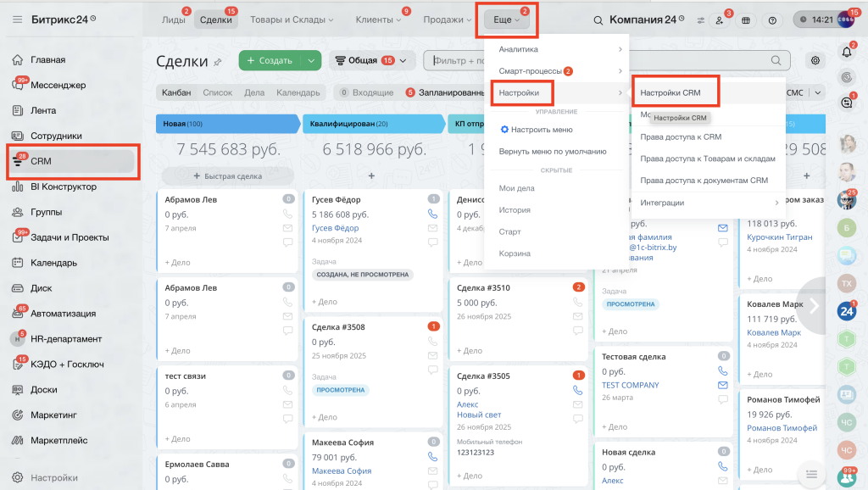This screenshot has height=490, width=868.
Task: Choose Права доступа к CRM
Action: coord(681,136)
